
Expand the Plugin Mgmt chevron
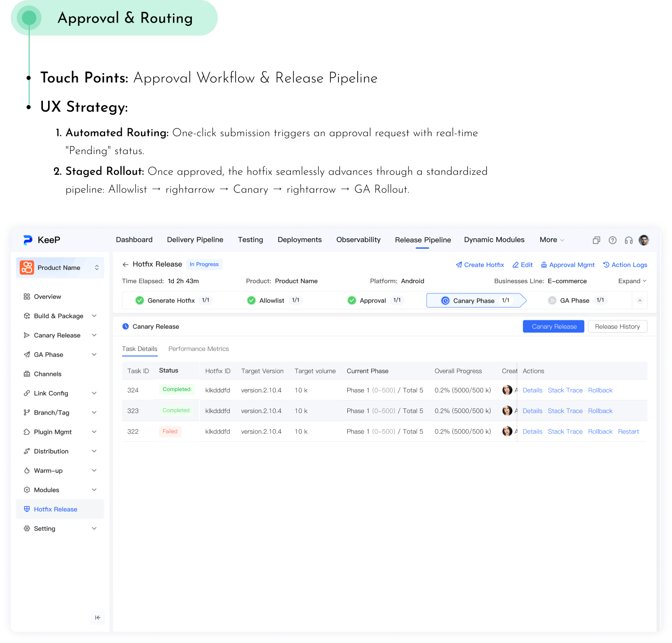(x=94, y=432)
